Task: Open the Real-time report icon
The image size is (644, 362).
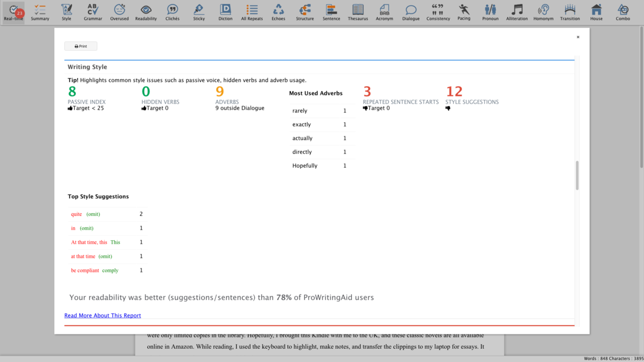Action: (x=14, y=12)
